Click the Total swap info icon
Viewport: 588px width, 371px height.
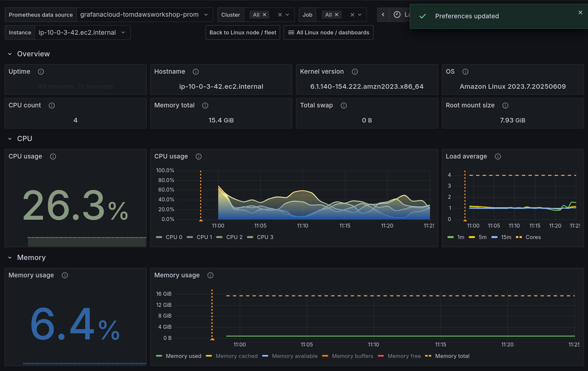point(344,105)
